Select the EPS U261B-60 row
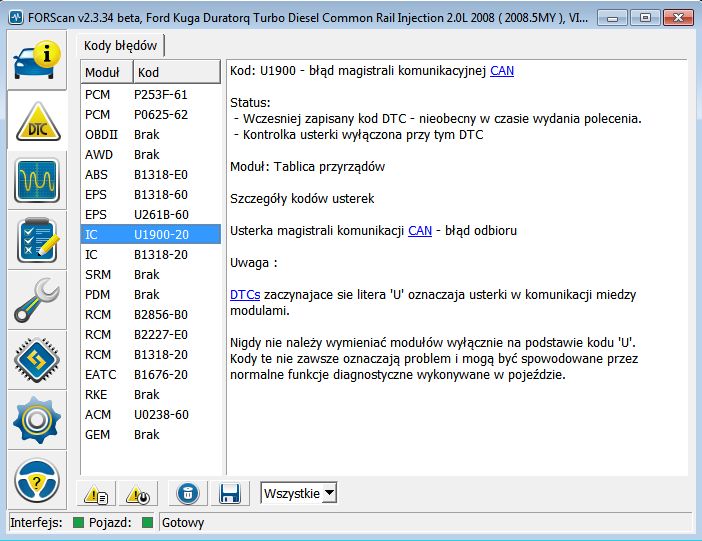702x541 pixels. coord(151,215)
